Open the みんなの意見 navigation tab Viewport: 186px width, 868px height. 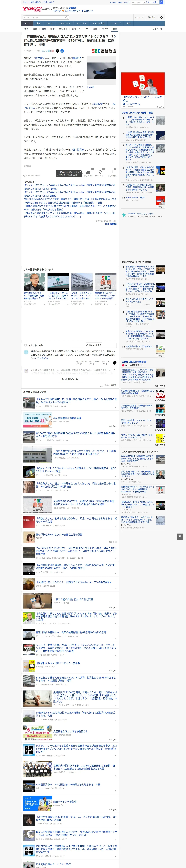[98, 23]
